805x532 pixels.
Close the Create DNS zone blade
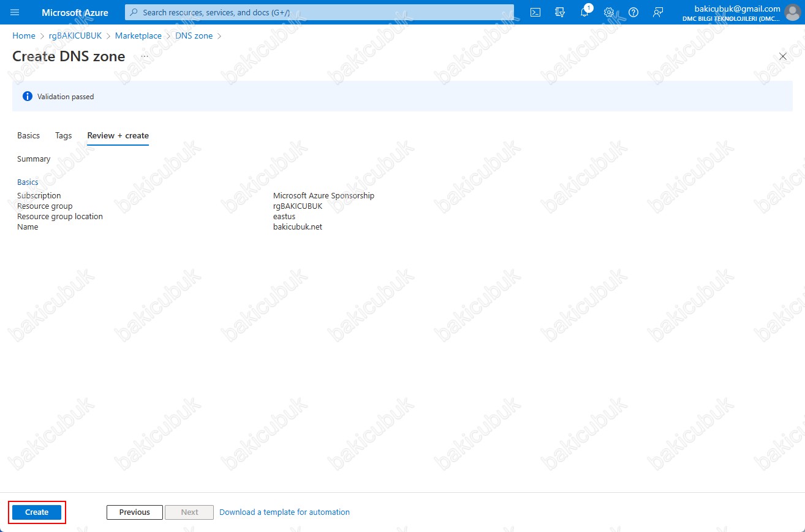tap(782, 56)
